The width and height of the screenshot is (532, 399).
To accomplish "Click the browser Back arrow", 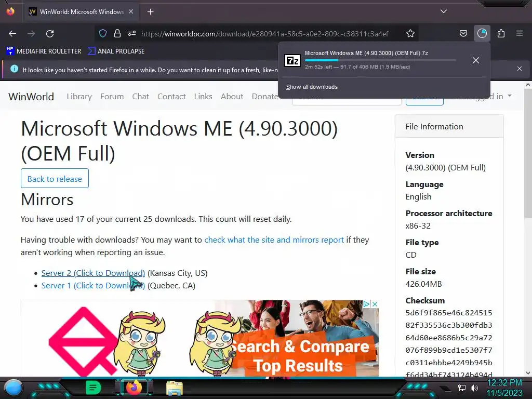I will click(12, 34).
